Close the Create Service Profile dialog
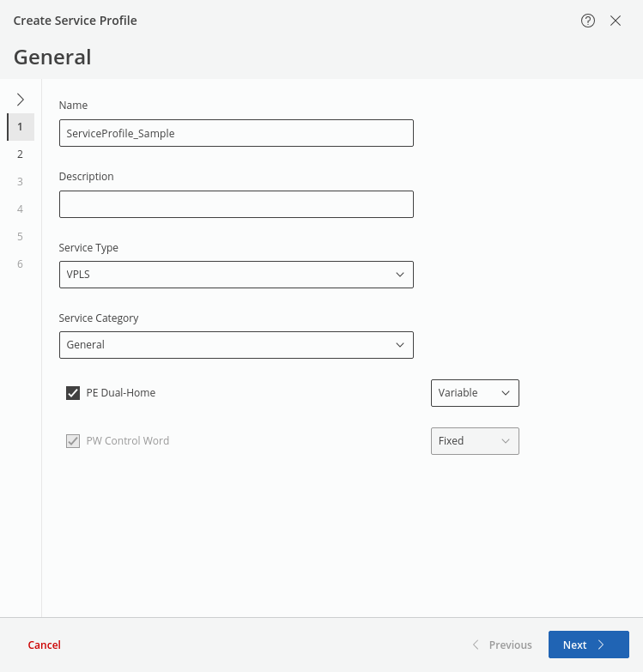Image resolution: width=643 pixels, height=672 pixels. [616, 21]
